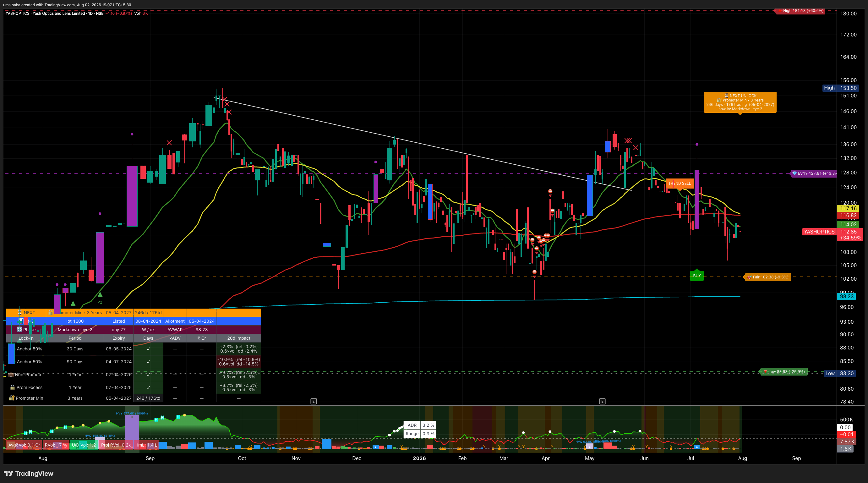Click the 20d impact column header

[x=238, y=338]
